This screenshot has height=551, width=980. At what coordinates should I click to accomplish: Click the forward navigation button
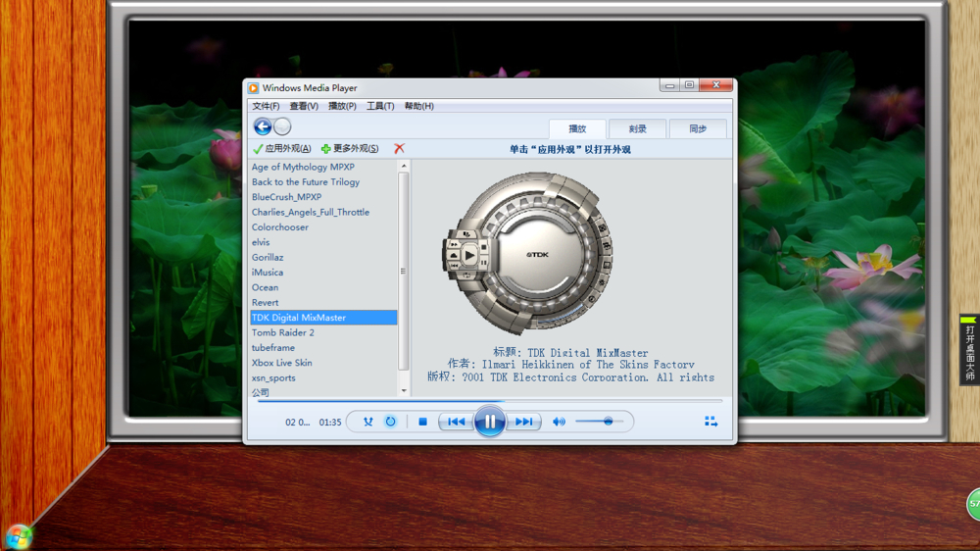282,126
